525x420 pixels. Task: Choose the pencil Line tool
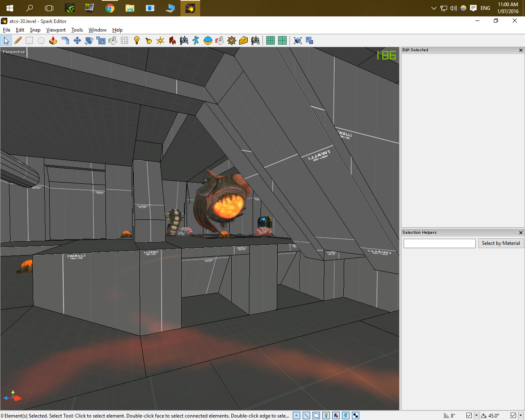tap(18, 40)
